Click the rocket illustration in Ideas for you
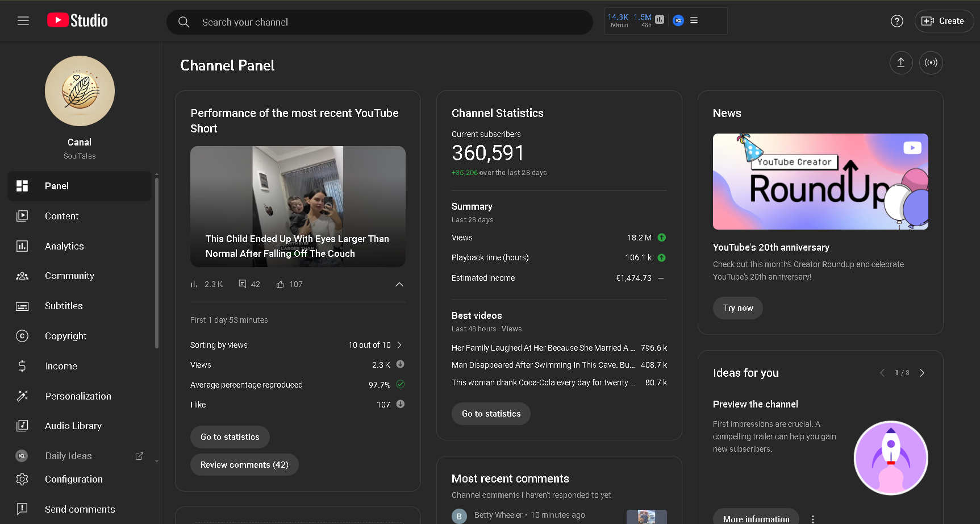The image size is (980, 524). coord(891,458)
